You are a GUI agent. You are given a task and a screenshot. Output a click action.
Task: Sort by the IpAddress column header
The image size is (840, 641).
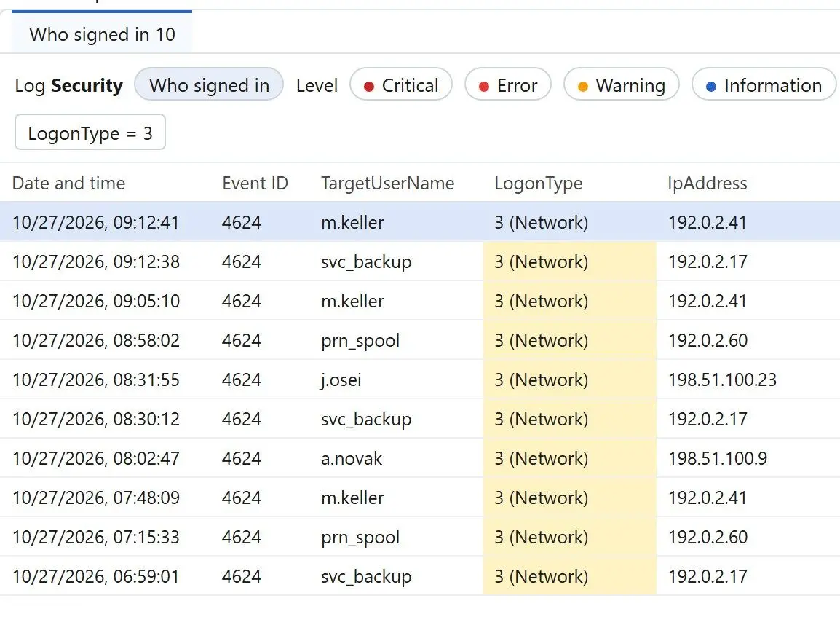coord(707,184)
